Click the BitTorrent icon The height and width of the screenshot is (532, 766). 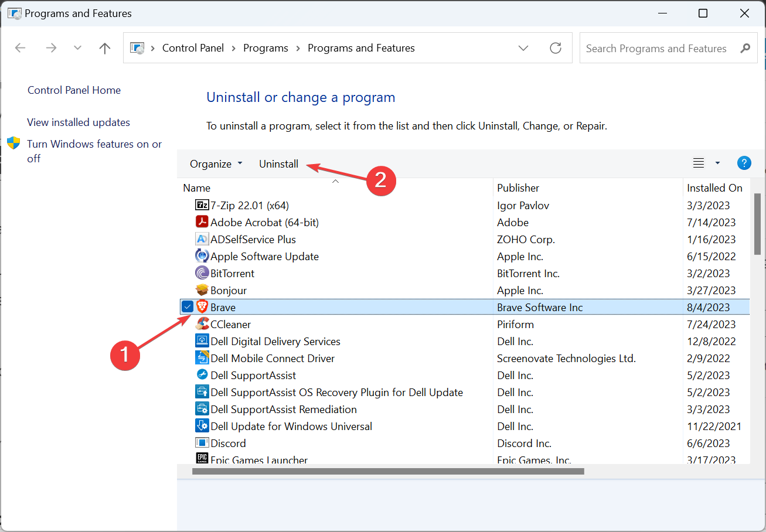[201, 273]
